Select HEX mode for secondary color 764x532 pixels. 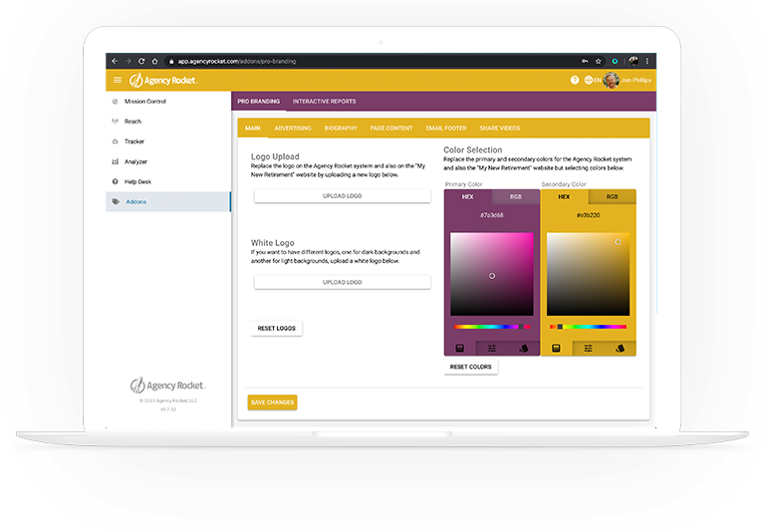click(564, 197)
